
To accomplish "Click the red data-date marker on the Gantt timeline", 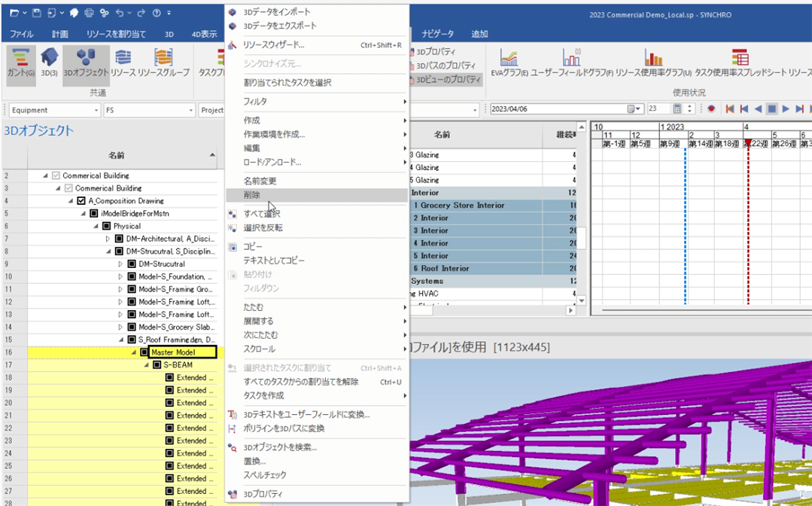I will [x=748, y=143].
